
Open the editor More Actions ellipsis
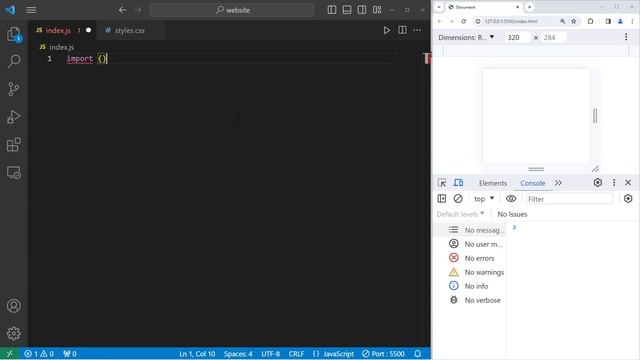point(417,30)
